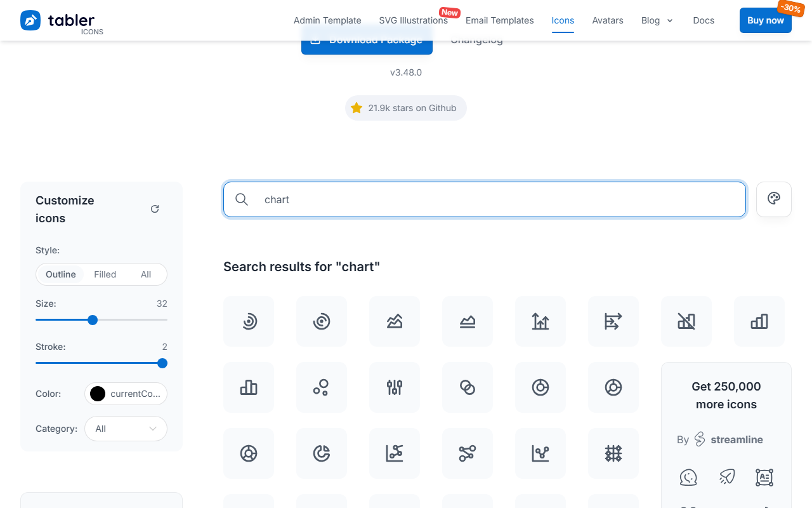Open Email Templates in the navigation
This screenshot has width=812, height=508.
[x=500, y=20]
